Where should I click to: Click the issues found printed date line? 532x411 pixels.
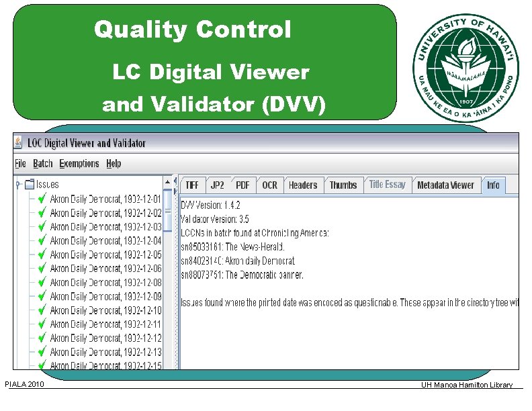349,302
